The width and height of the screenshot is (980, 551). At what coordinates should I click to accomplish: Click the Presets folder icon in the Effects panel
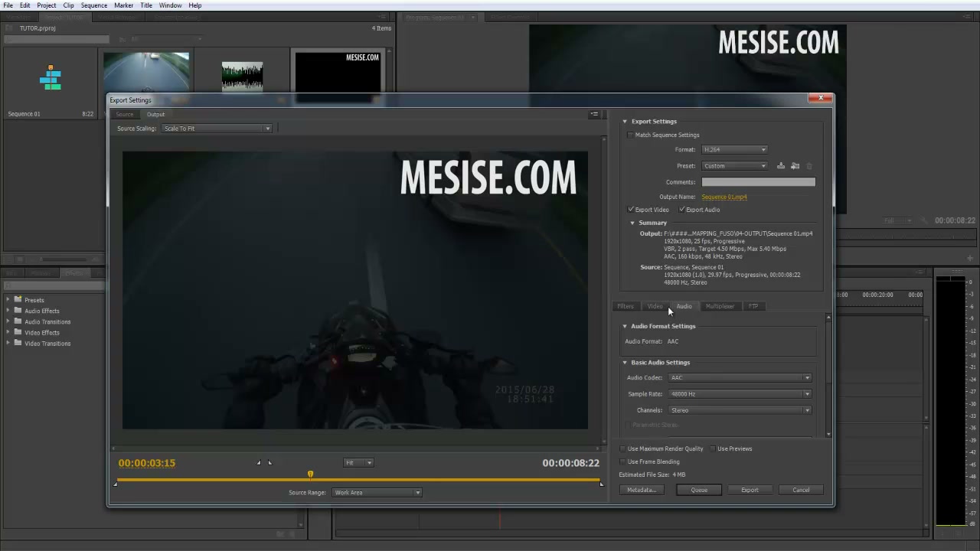tap(18, 299)
